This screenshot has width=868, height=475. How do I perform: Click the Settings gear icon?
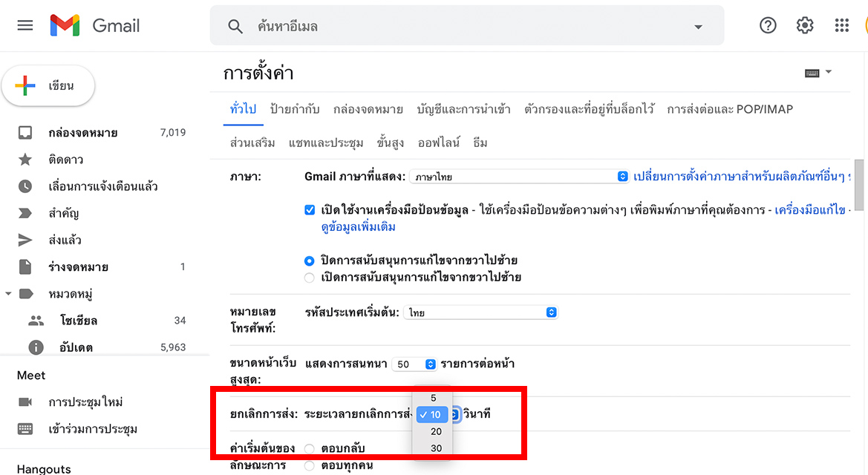pyautogui.click(x=805, y=25)
